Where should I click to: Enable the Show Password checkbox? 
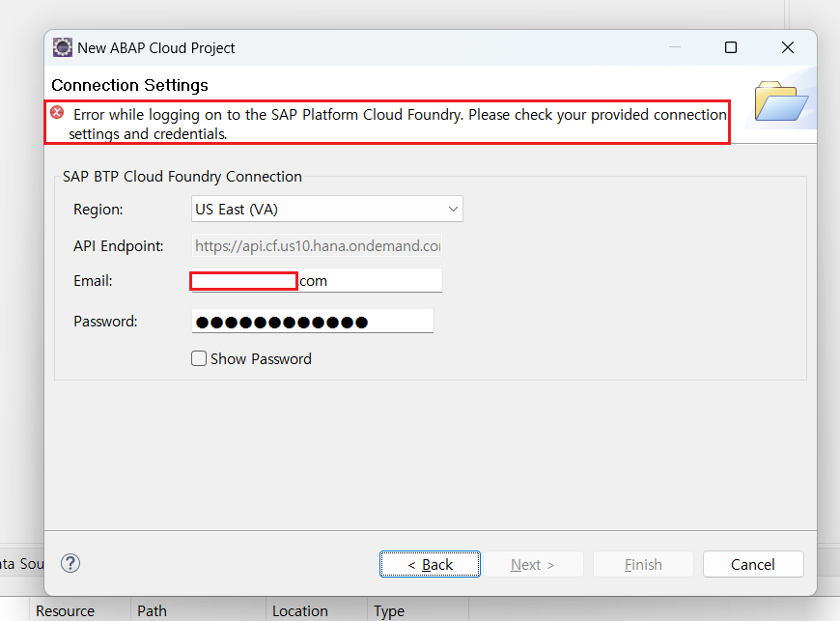click(x=199, y=358)
